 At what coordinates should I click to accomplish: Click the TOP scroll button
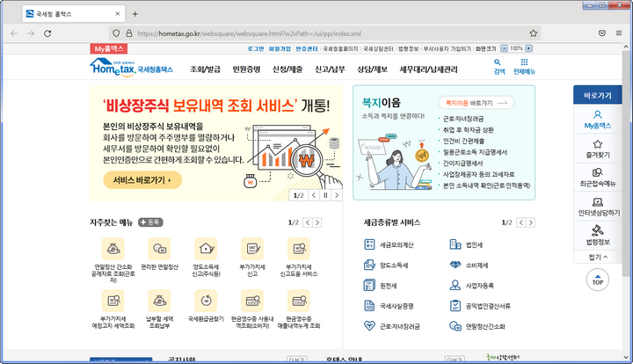coord(598,280)
